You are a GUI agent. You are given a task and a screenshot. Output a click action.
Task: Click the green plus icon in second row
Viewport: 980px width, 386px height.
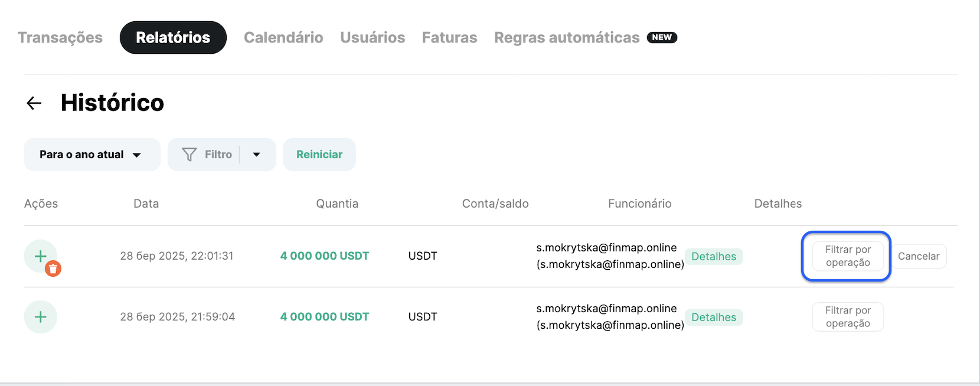point(40,317)
